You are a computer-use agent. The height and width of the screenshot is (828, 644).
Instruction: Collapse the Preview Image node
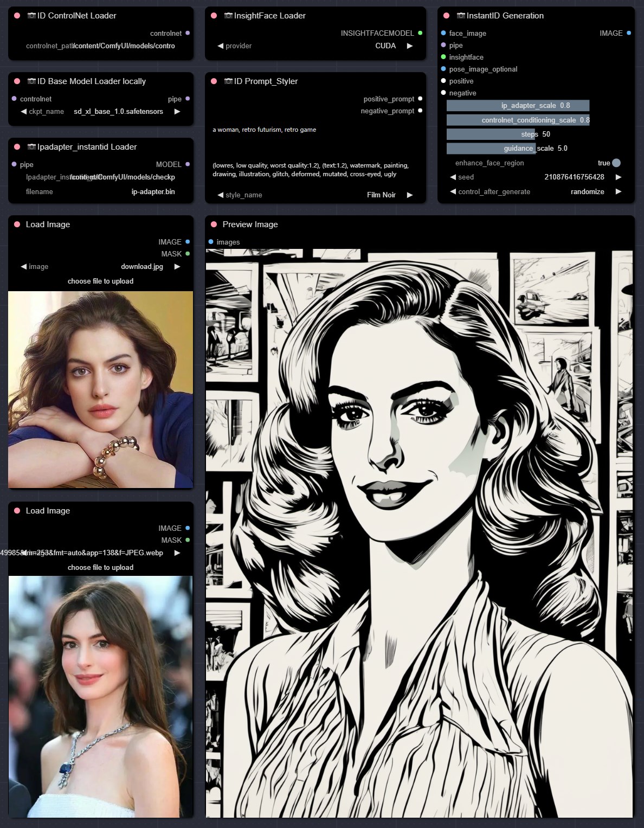coord(214,224)
